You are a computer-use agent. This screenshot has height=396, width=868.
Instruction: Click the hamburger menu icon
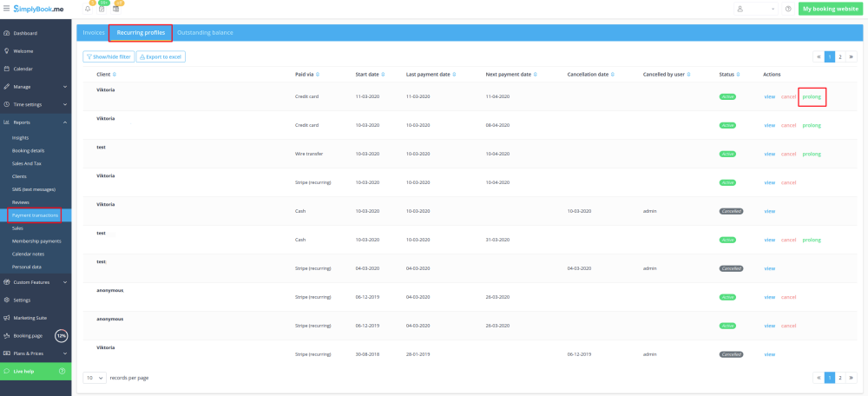point(6,9)
